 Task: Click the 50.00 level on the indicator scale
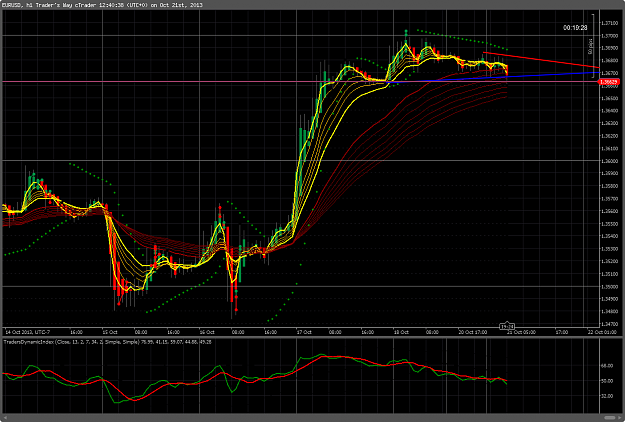pos(609,381)
